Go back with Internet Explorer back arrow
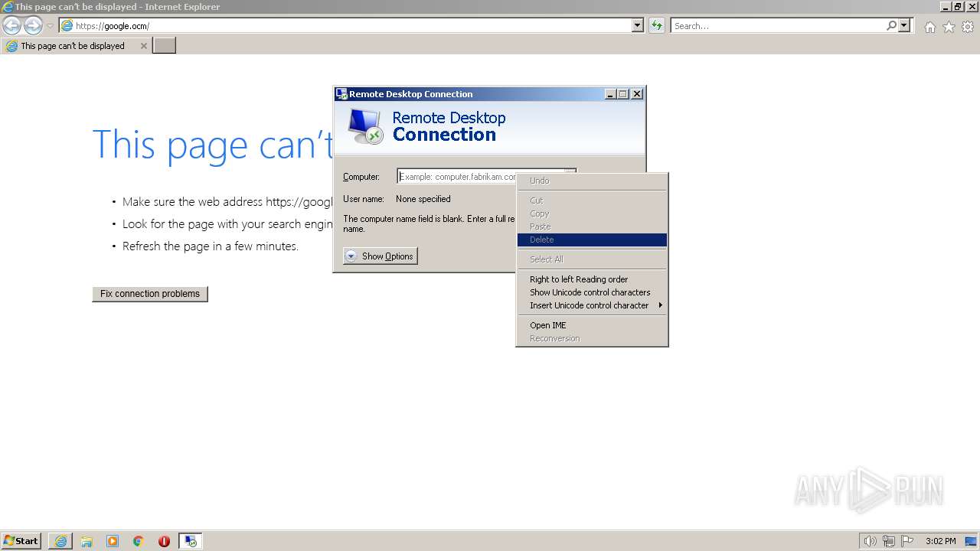980x551 pixels. [x=11, y=26]
